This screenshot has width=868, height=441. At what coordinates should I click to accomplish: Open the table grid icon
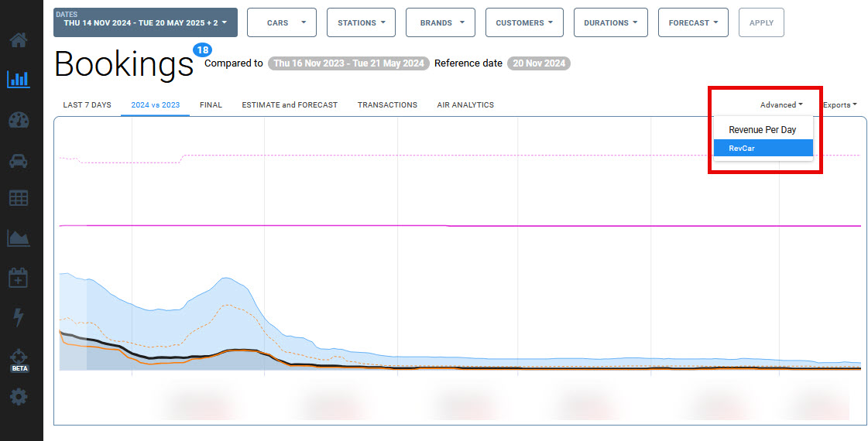[19, 198]
